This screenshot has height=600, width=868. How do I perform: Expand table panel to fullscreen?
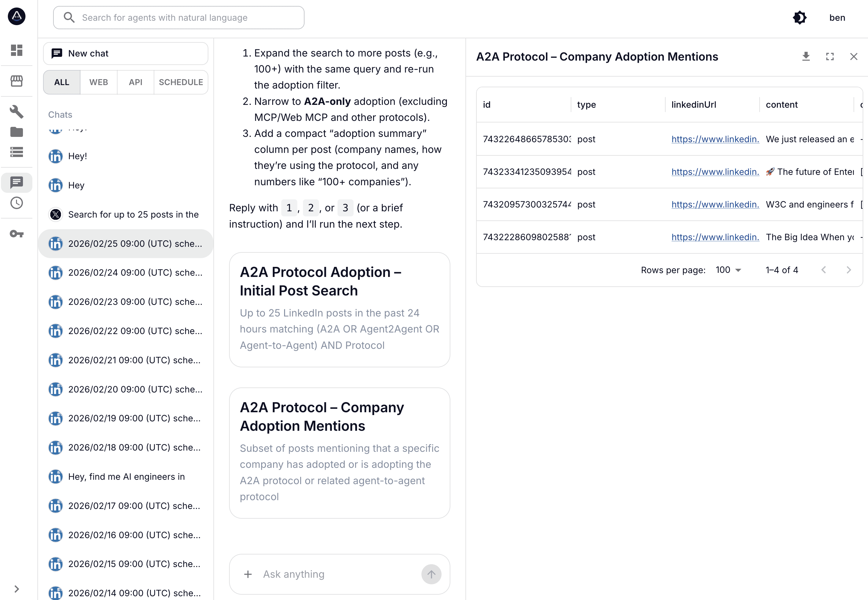(x=830, y=57)
